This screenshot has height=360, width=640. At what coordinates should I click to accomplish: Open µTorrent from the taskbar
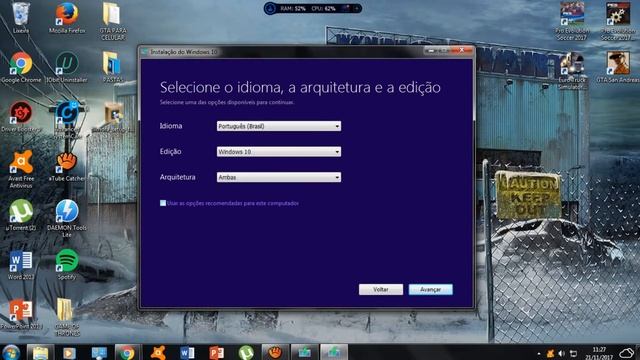(246, 352)
